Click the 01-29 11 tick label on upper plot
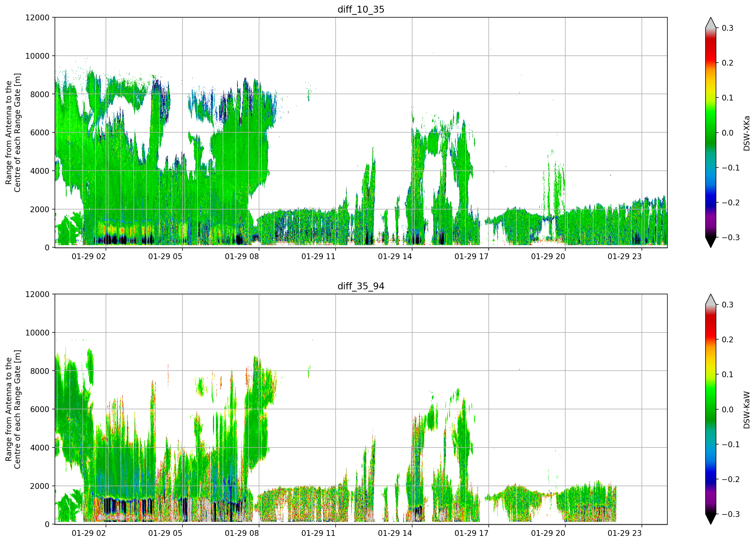756x543 pixels. [318, 256]
